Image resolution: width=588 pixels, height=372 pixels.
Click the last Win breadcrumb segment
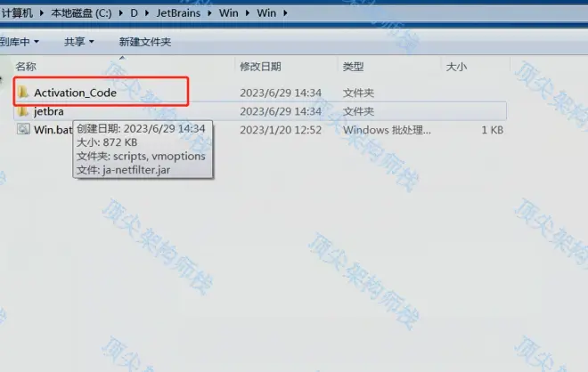click(x=266, y=13)
